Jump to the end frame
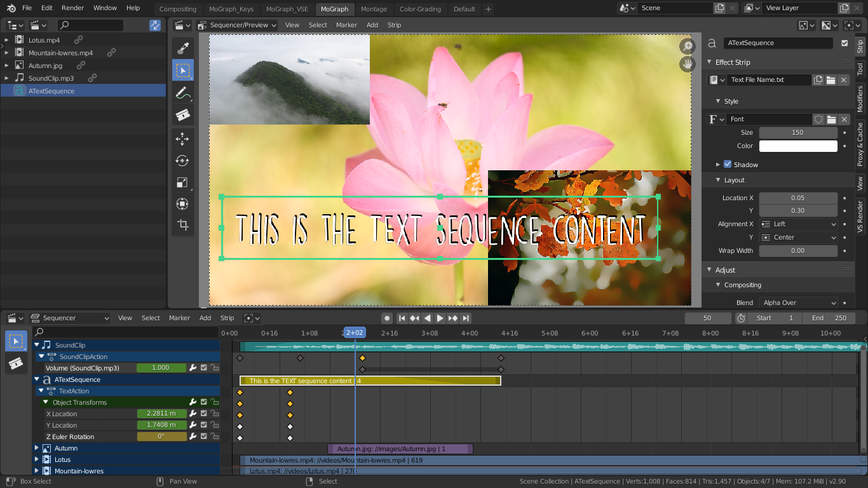The image size is (868, 488). pyautogui.click(x=466, y=318)
